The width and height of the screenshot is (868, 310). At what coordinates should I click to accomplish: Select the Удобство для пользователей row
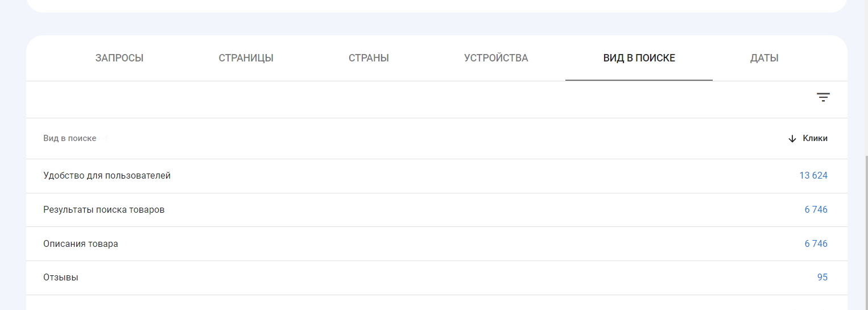pos(436,176)
